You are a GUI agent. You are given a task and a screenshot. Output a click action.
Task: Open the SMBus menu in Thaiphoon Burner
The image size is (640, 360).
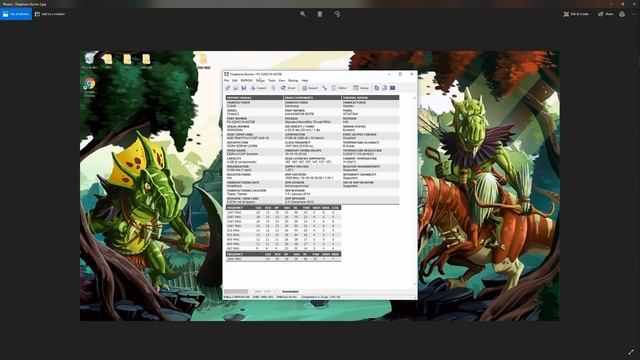(x=260, y=80)
